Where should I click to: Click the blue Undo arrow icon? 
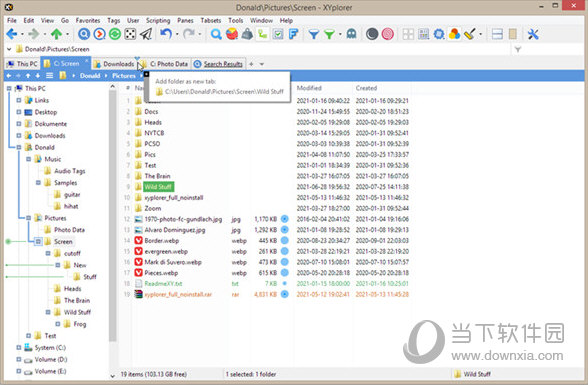(165, 34)
